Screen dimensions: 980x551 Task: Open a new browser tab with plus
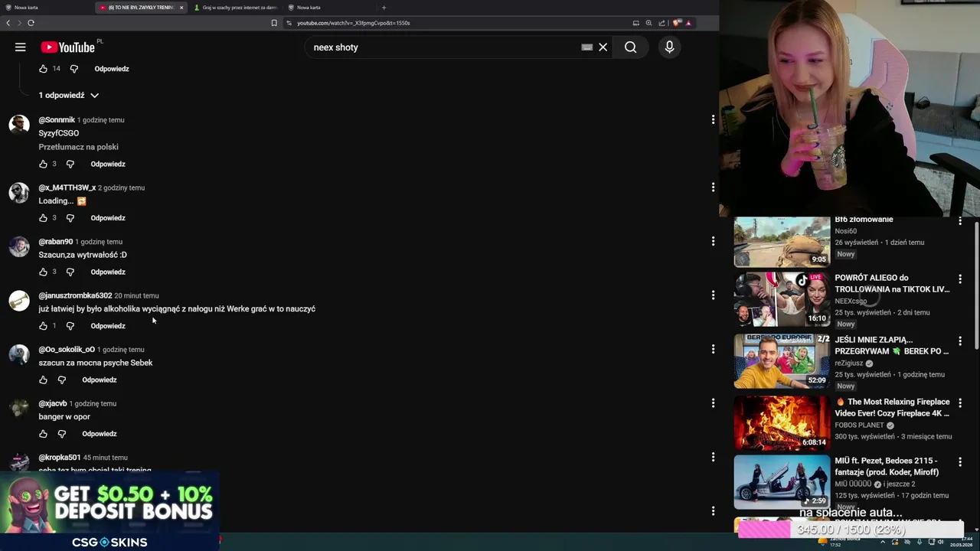pos(384,8)
